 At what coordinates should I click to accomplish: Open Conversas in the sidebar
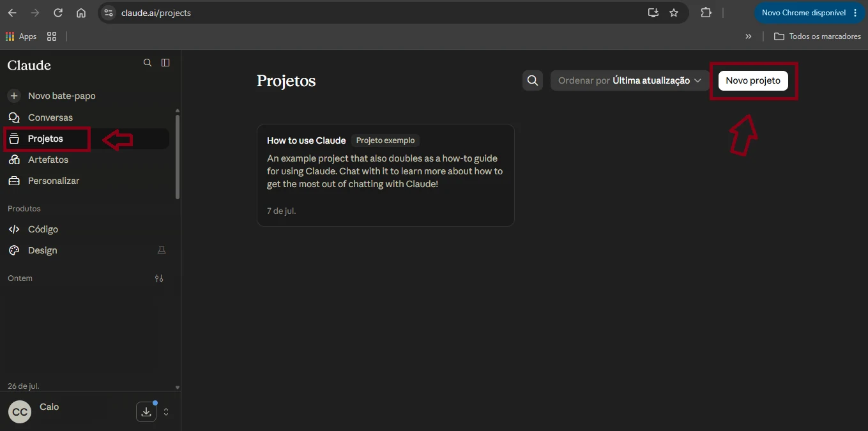pyautogui.click(x=86, y=117)
